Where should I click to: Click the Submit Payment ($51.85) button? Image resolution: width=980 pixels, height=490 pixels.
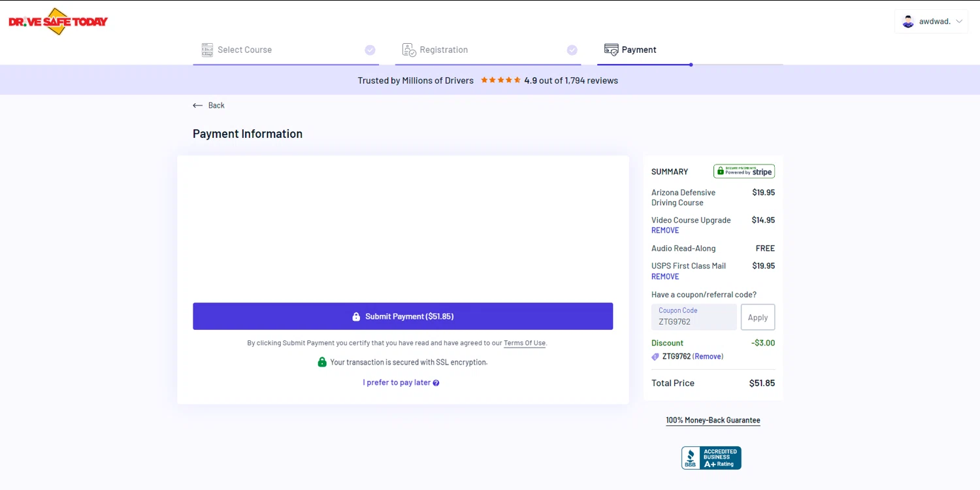pyautogui.click(x=402, y=316)
